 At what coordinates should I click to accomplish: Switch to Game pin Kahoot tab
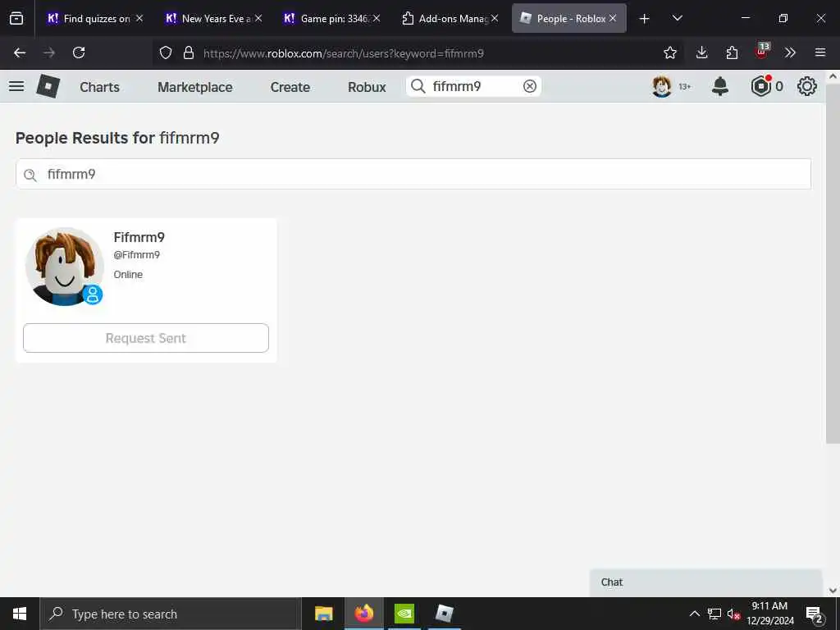point(326,19)
